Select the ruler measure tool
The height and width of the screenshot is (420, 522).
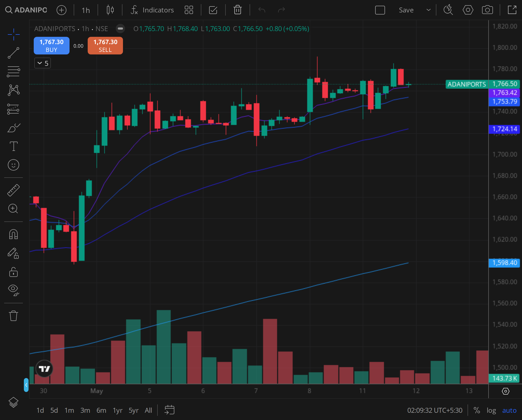pos(13,190)
